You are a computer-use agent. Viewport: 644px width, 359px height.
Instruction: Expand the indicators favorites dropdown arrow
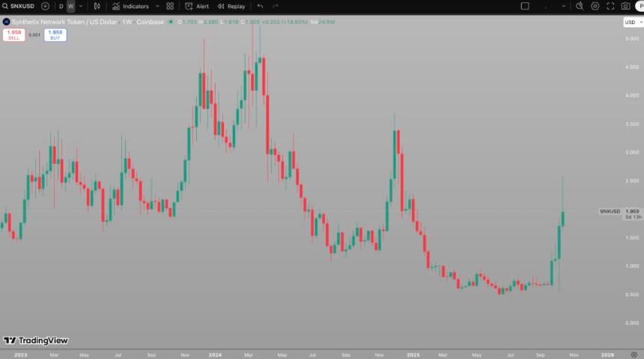tap(157, 6)
